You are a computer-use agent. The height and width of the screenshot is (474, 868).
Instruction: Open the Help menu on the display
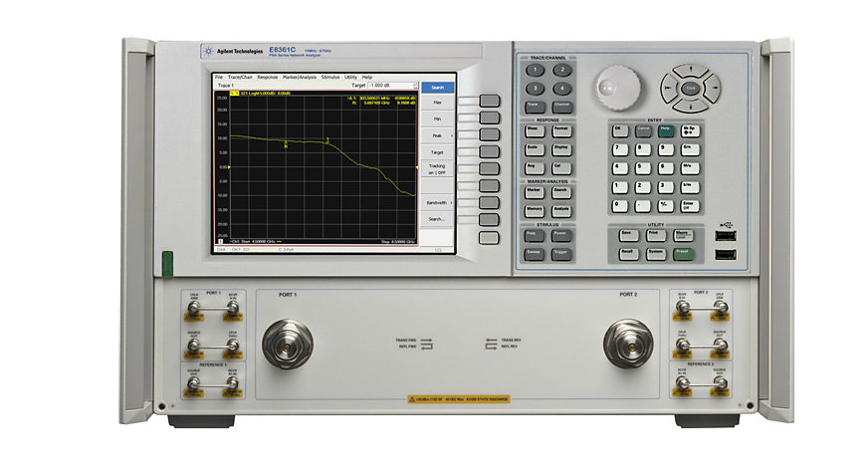pos(367,77)
